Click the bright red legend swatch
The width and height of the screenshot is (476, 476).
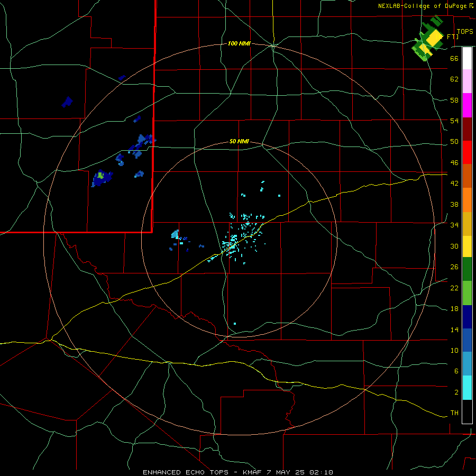click(467, 152)
